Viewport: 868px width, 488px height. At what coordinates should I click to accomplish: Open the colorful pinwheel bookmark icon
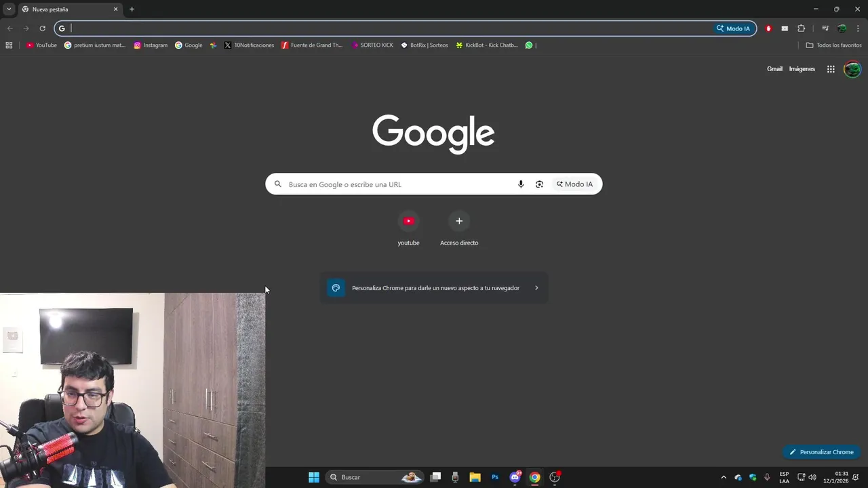213,45
